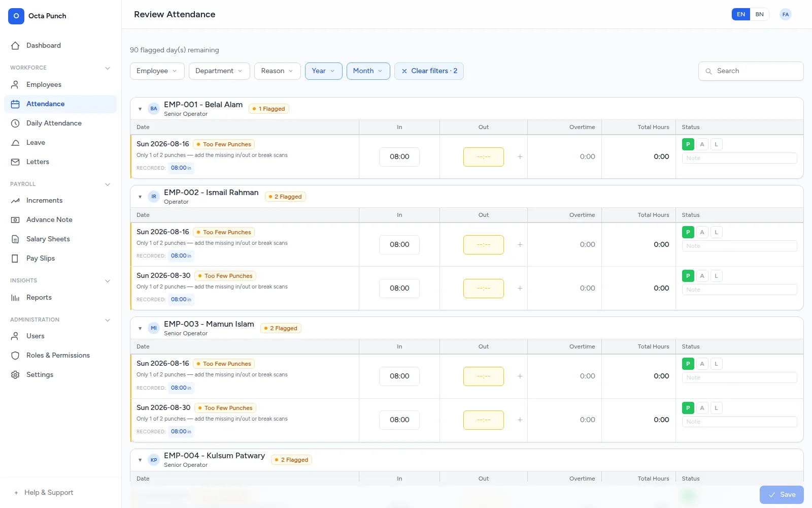Mark Ismail Rahman 2026-08-30 as Absent
Image resolution: width=812 pixels, height=508 pixels.
click(702, 276)
